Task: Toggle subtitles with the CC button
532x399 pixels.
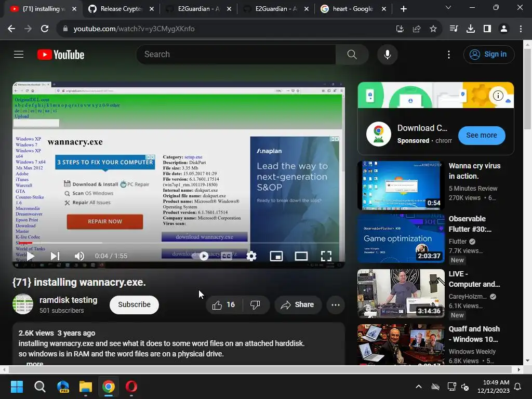Action: (x=227, y=256)
